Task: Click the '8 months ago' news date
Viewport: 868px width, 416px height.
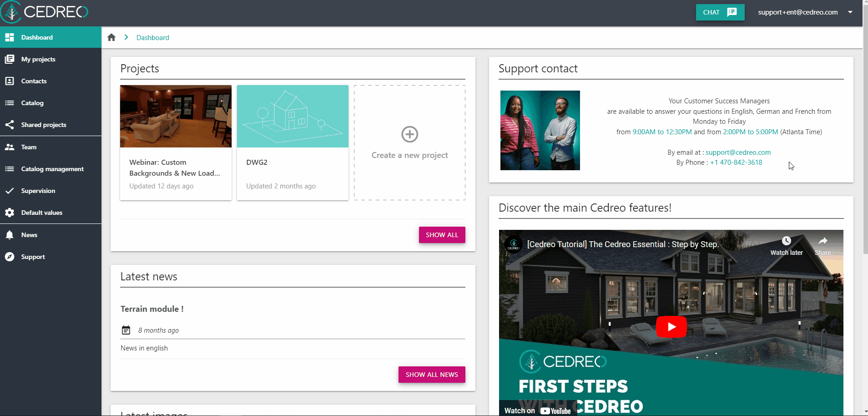Action: 158,330
